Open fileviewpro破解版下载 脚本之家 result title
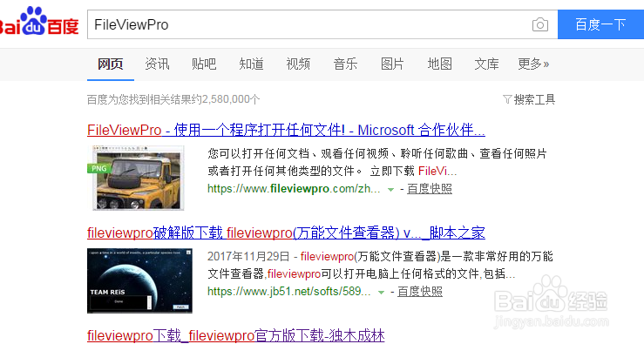Image resolution: width=644 pixels, height=344 pixels. pos(286,233)
